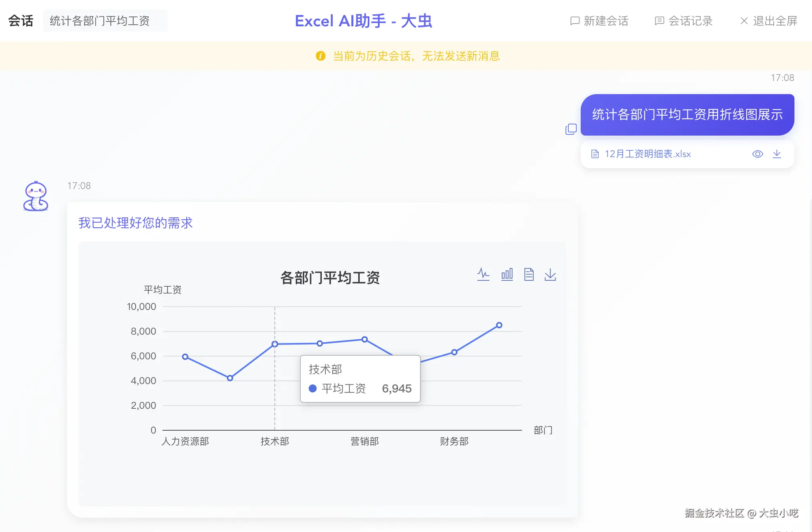Select the 技术部 data point showing 6,945
Screen dimensions: 812x532
click(x=275, y=343)
